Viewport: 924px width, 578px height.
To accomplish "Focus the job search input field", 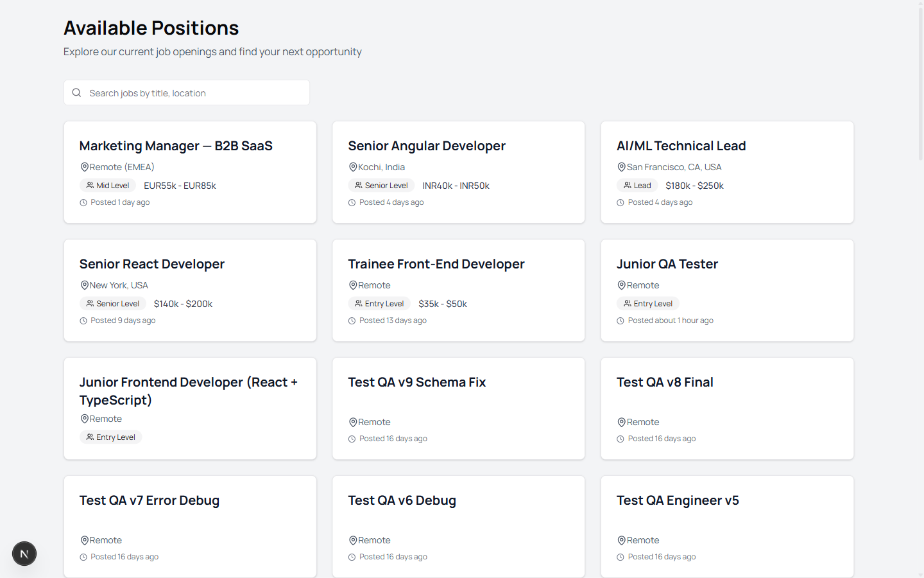I will (x=193, y=93).
